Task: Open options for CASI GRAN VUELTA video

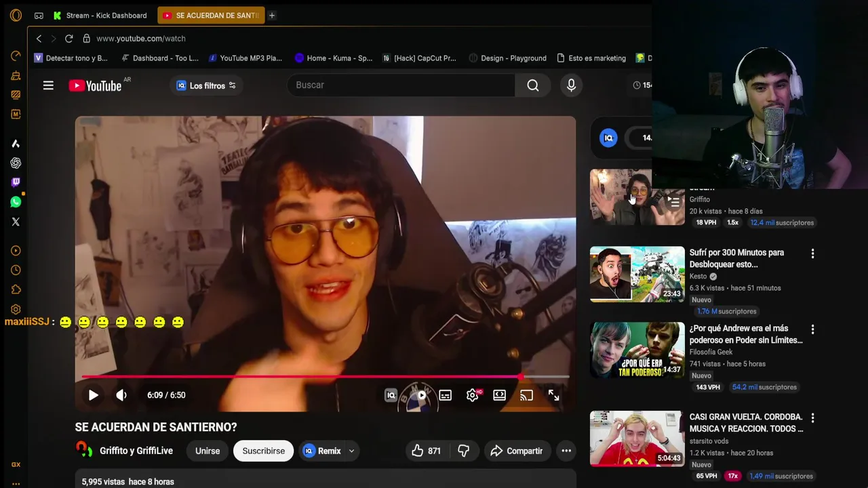Action: (812, 418)
